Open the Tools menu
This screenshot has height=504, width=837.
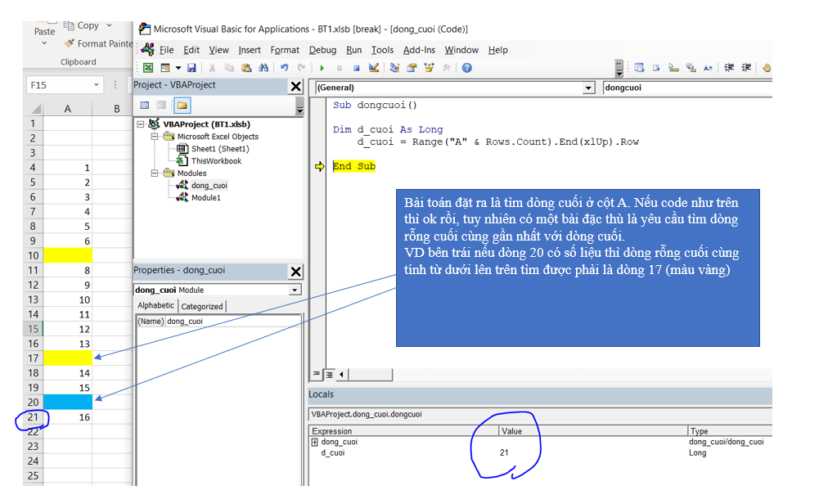pyautogui.click(x=382, y=50)
